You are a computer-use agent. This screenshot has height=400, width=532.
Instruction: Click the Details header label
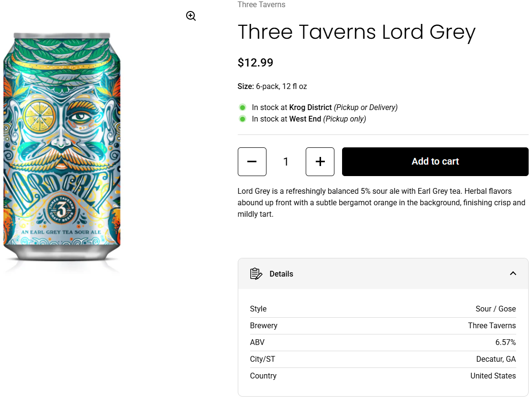[281, 274]
